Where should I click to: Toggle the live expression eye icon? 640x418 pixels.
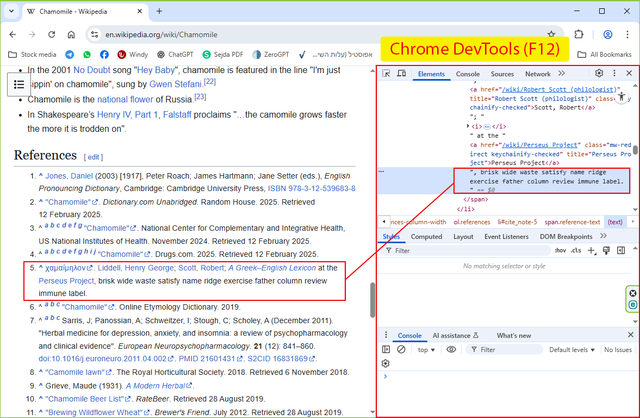click(451, 349)
